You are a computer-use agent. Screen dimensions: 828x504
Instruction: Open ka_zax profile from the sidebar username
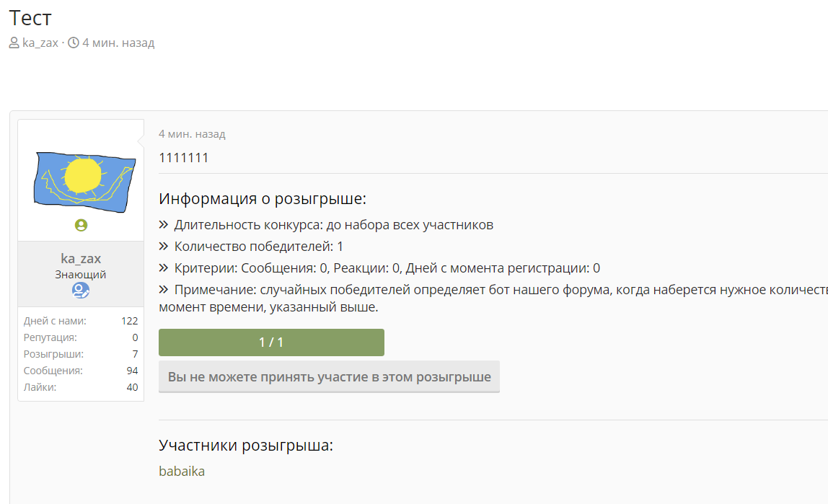(81, 259)
